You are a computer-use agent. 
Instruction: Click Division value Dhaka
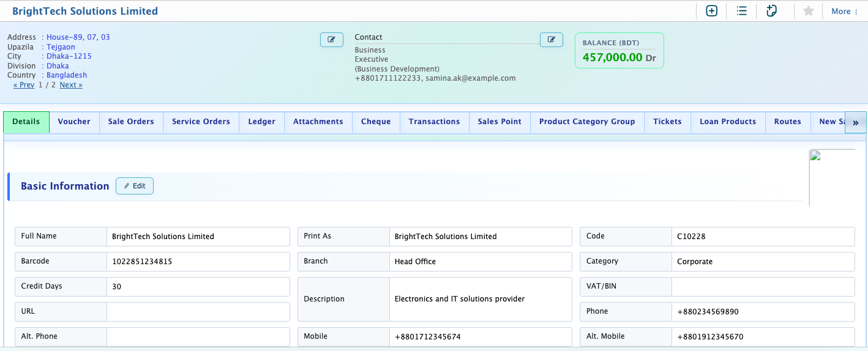[x=58, y=66]
